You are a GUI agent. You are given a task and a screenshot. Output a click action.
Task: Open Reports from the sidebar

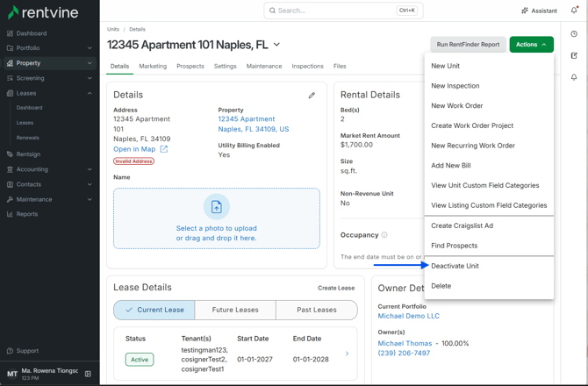(27, 214)
